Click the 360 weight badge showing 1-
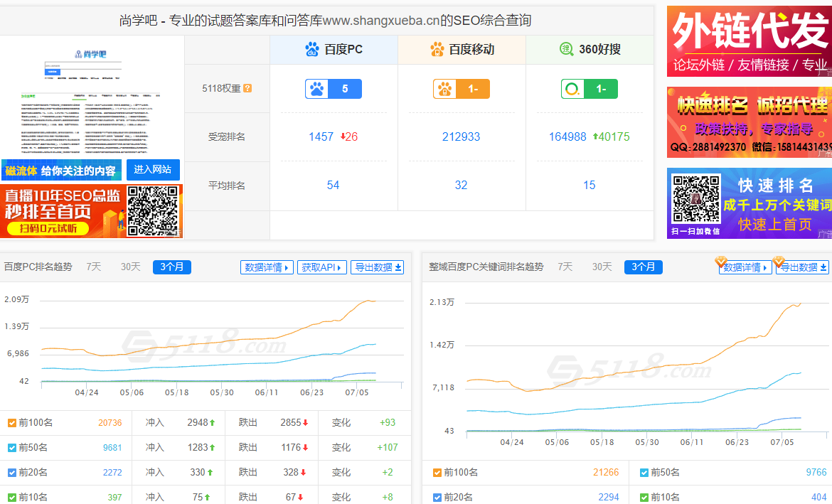This screenshot has width=832, height=504. point(589,89)
